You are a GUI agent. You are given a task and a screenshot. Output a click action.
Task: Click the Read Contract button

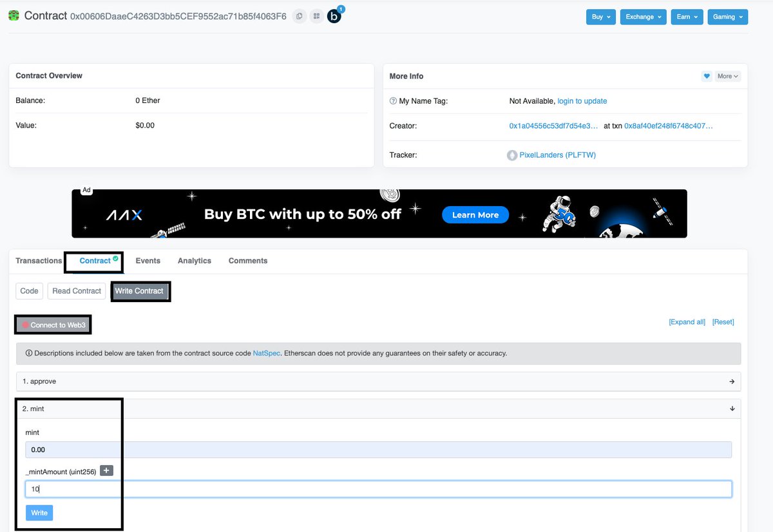tap(77, 291)
